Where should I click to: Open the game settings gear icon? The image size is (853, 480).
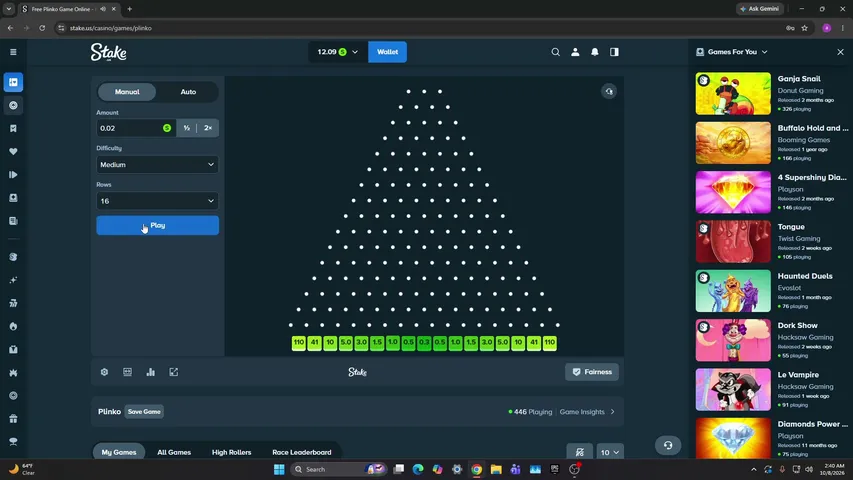(104, 372)
